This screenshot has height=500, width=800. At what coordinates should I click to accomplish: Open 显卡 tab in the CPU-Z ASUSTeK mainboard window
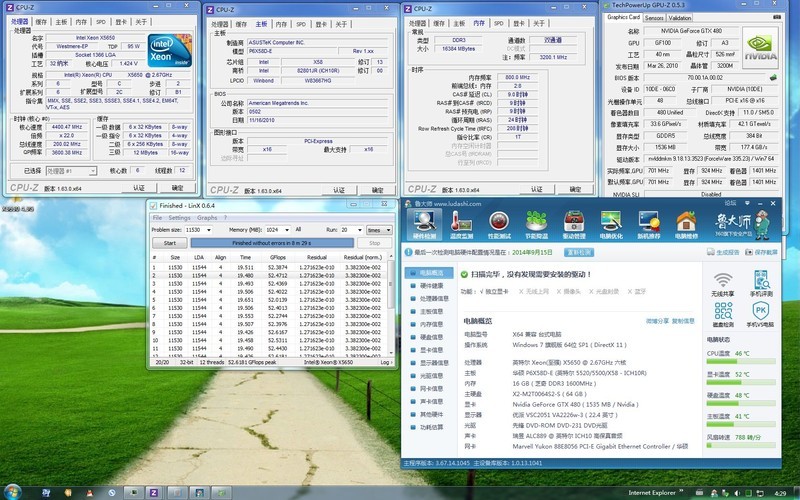click(321, 24)
